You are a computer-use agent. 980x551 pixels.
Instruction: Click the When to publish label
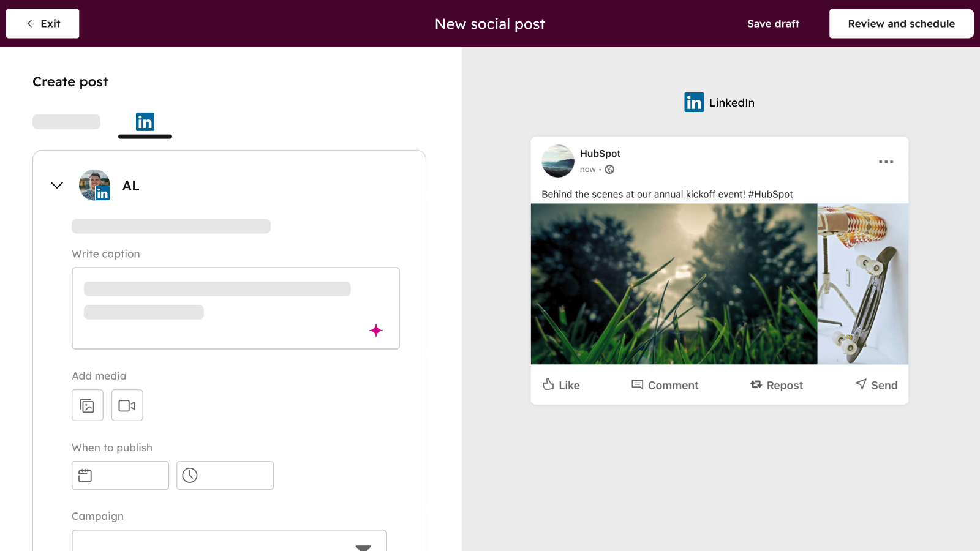click(112, 448)
